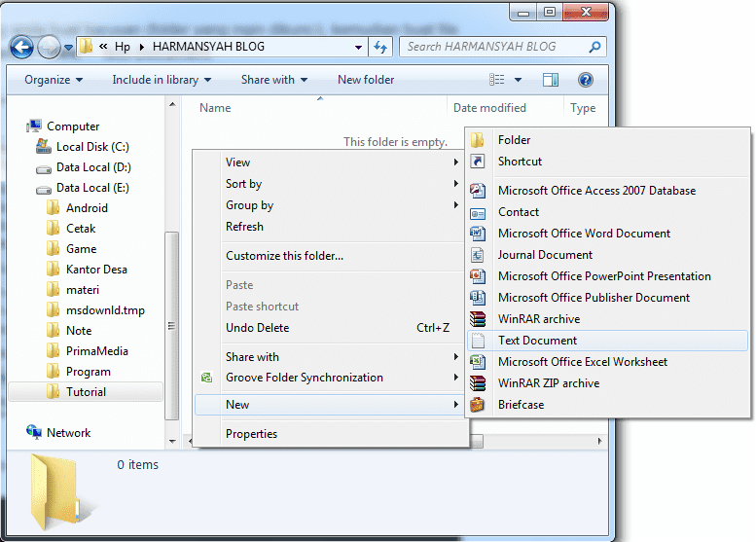Select the Tutorial folder in tree
756x542 pixels.
(x=86, y=392)
